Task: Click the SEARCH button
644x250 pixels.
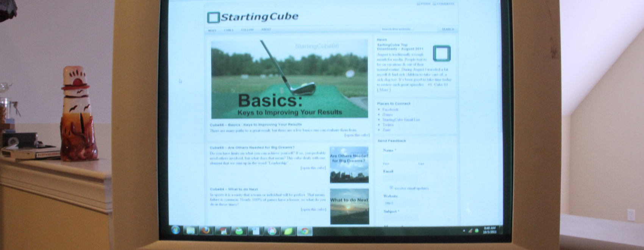Action: pyautogui.click(x=447, y=29)
